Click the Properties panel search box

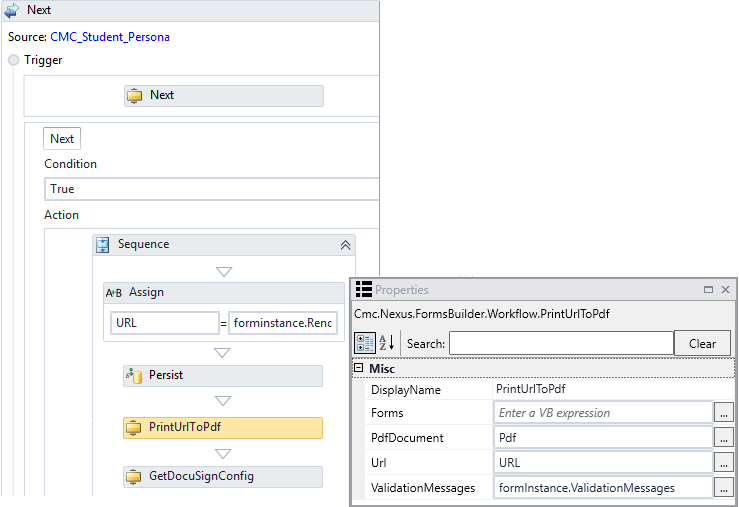(560, 343)
